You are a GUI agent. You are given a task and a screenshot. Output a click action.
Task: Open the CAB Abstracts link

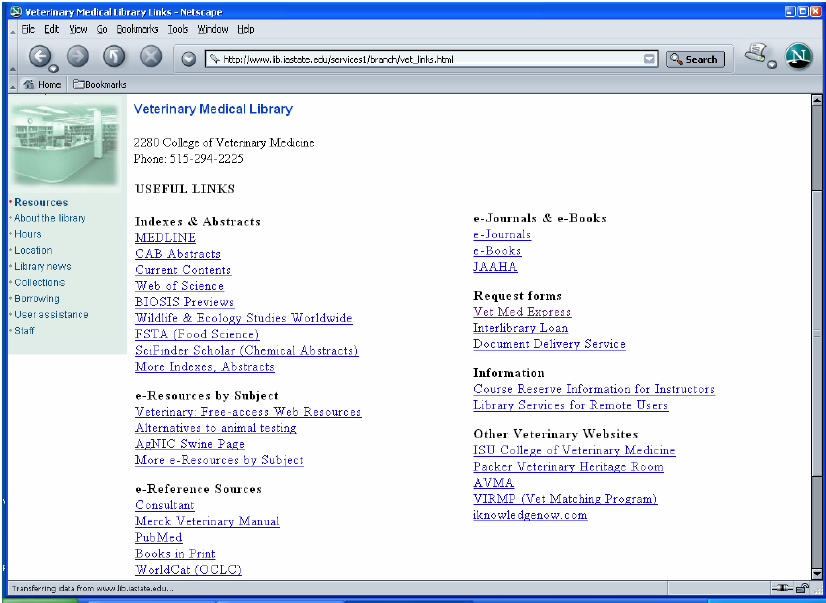click(178, 254)
